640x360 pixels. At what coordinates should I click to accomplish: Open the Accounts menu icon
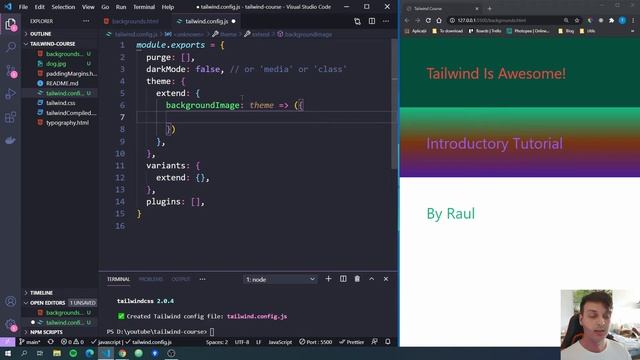11,302
